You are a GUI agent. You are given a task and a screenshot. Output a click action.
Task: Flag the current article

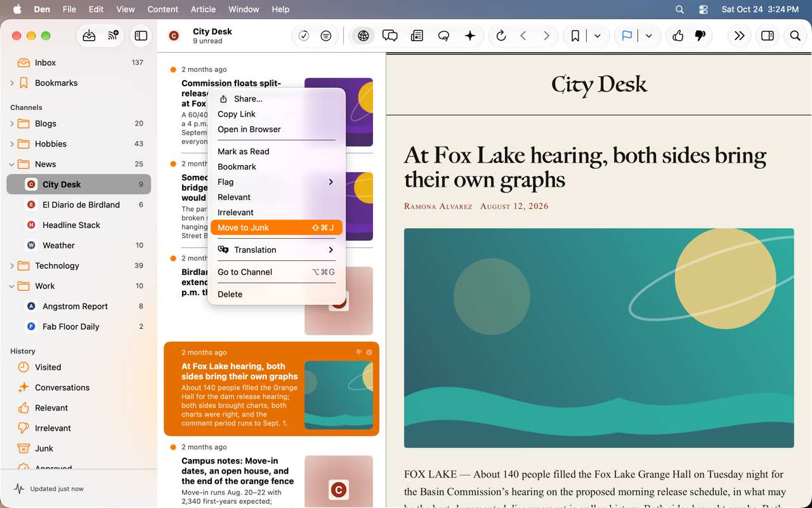(627, 36)
